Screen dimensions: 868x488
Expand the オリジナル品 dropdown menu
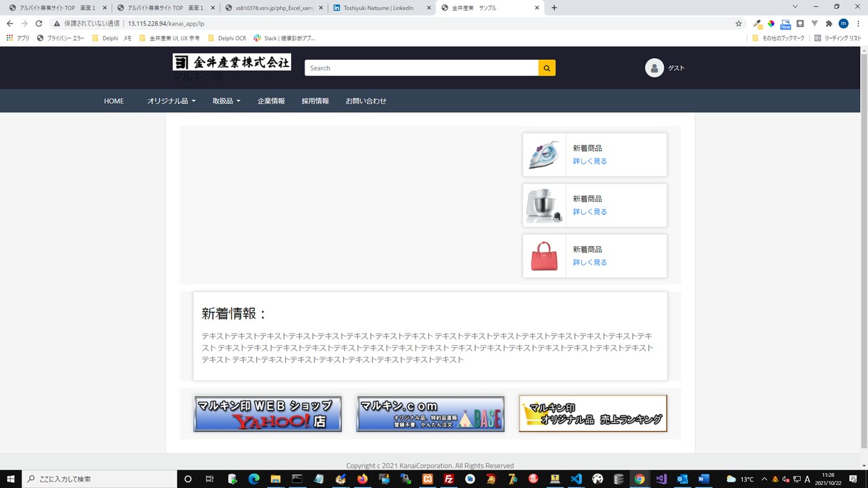click(171, 101)
